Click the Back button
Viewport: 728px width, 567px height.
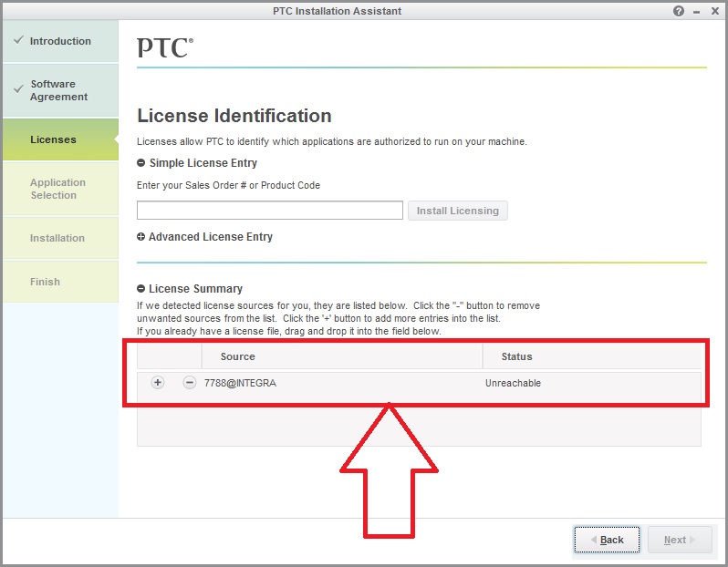pyautogui.click(x=607, y=540)
